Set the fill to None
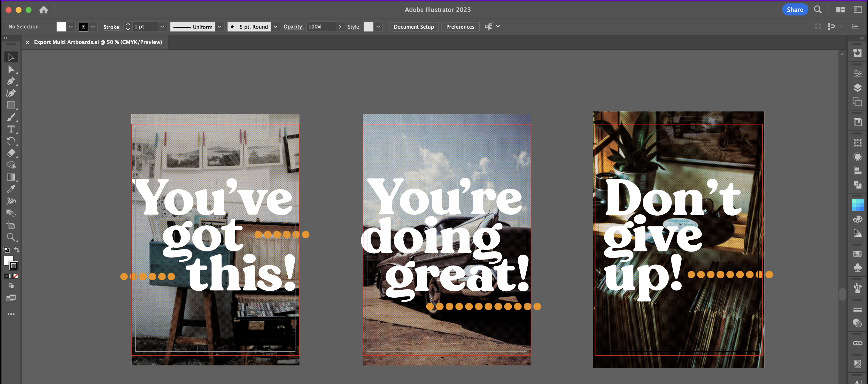The height and width of the screenshot is (384, 868). pyautogui.click(x=16, y=276)
